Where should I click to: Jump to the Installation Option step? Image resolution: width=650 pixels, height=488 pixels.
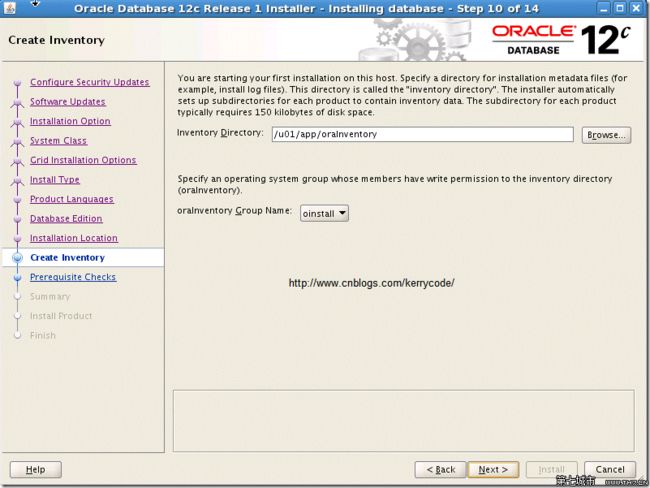click(x=70, y=121)
